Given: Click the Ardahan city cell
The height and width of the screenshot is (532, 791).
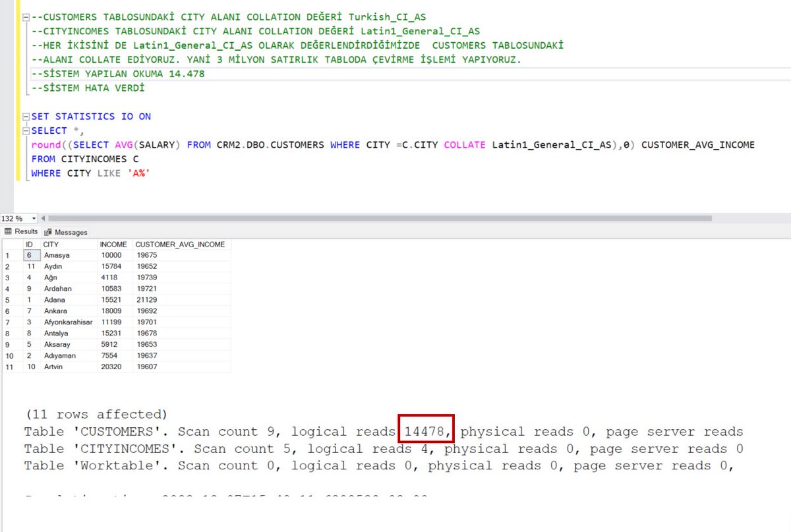Looking at the screenshot, I should pos(68,289).
